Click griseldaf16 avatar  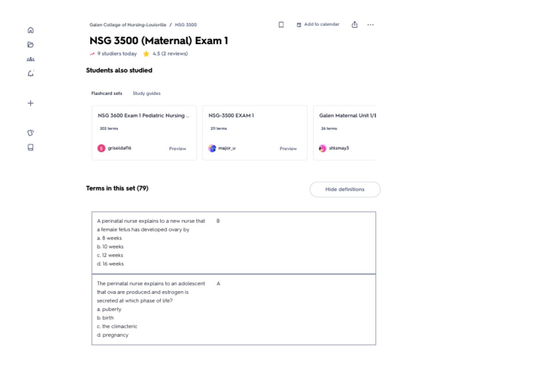tap(101, 148)
